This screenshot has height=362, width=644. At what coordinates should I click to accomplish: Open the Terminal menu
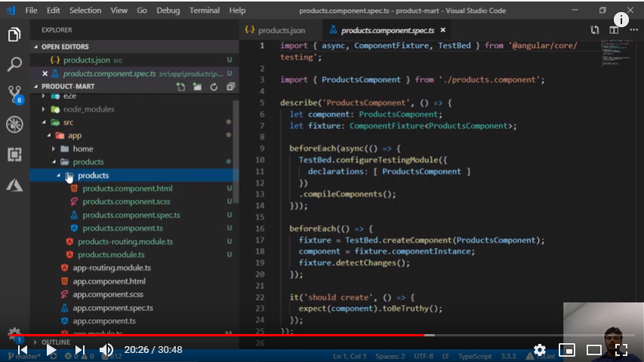[x=204, y=11]
